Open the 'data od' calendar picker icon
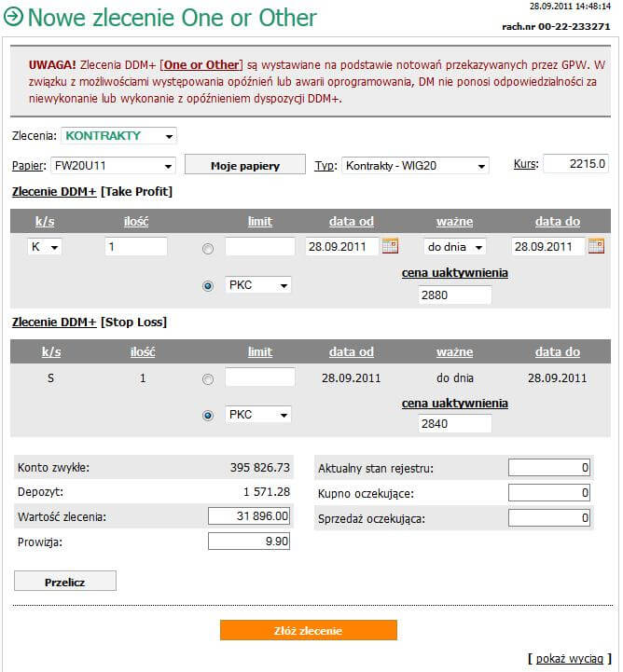Image resolution: width=623 pixels, height=672 pixels. tap(390, 247)
